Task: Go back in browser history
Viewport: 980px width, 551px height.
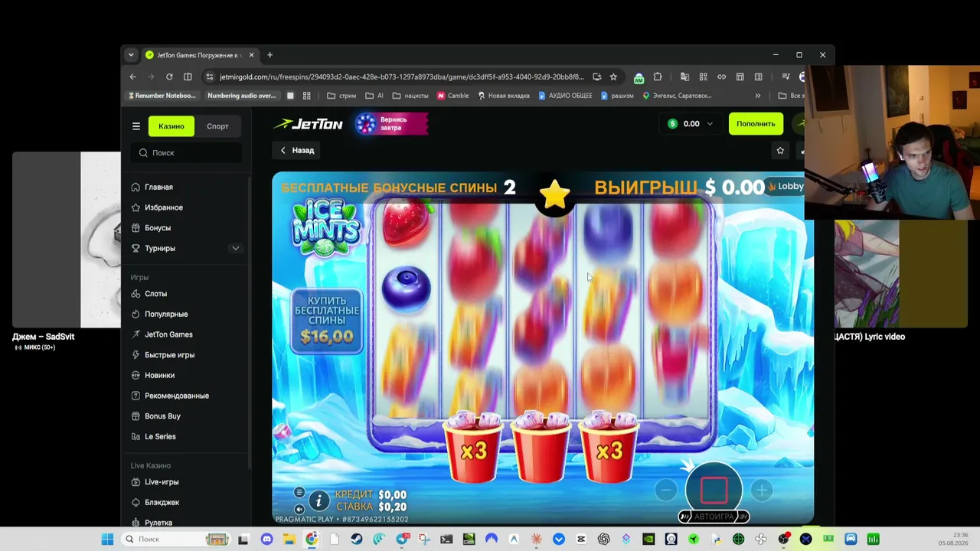Action: tap(132, 77)
